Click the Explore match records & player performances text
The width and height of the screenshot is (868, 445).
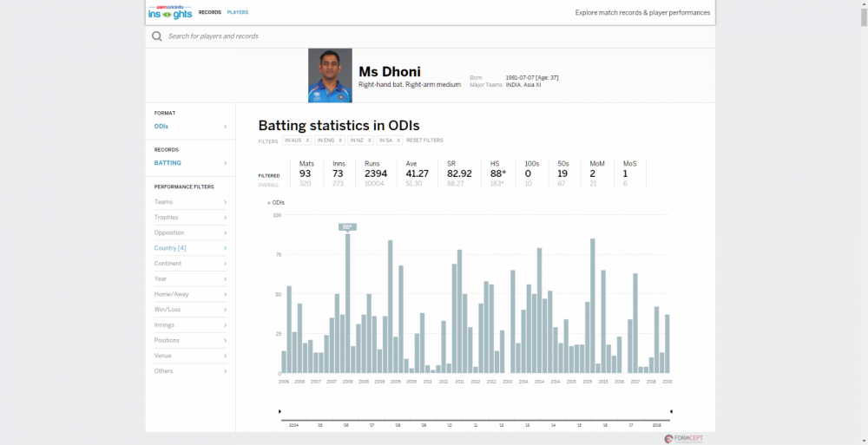point(642,13)
